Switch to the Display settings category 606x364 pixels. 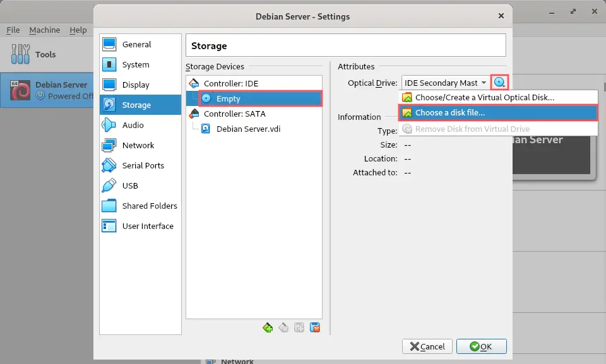(x=140, y=85)
